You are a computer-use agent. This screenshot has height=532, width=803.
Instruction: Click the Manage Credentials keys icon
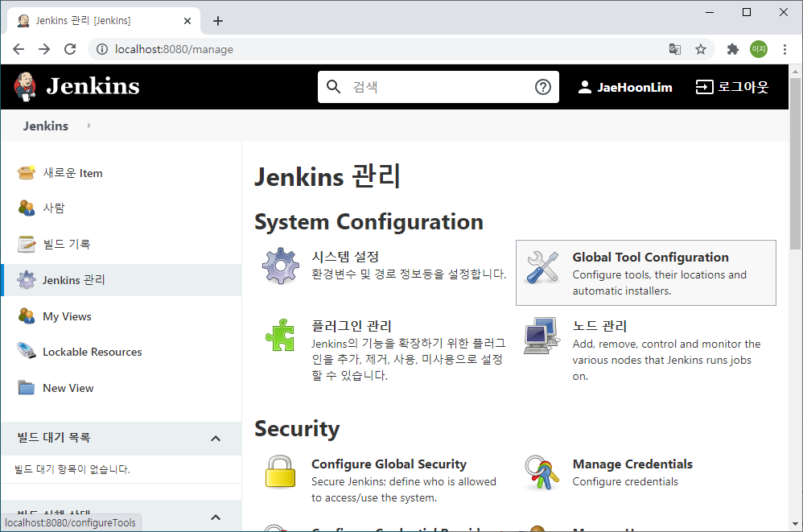click(x=542, y=472)
